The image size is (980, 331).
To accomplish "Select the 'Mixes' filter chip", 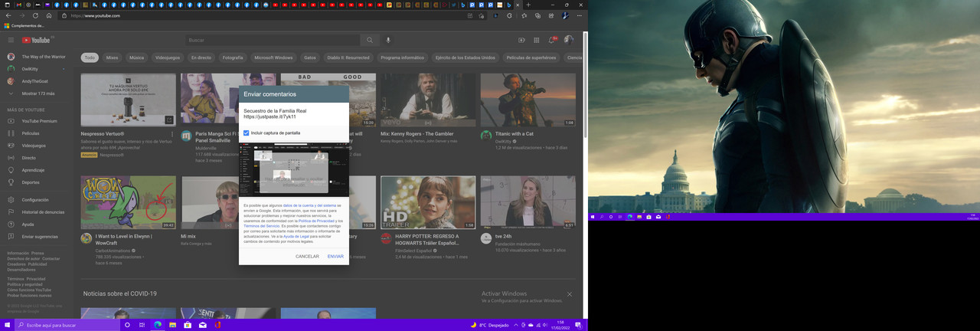I will pos(113,57).
